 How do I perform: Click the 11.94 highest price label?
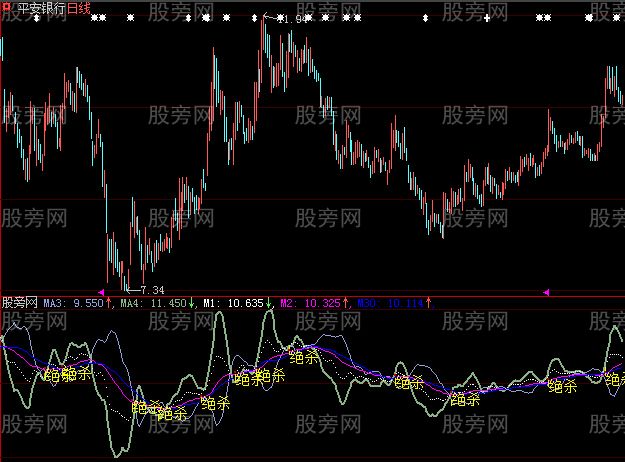tap(293, 20)
